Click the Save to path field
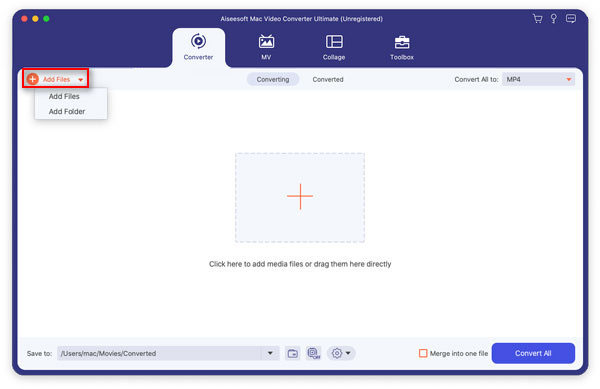Screen dimensions: 600x389 tap(159, 353)
